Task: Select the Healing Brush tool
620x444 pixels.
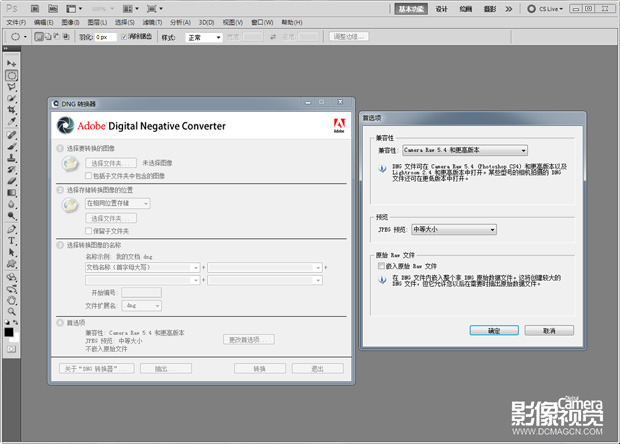Action: (11, 135)
